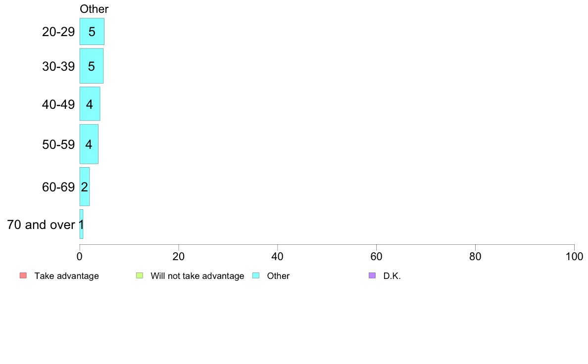
Task: Click the 70 and over axis label
Action: (x=41, y=225)
